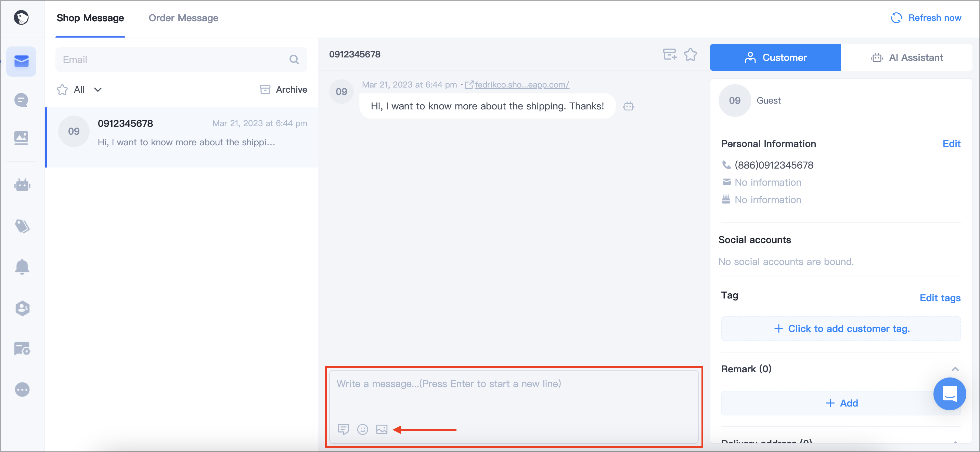Select the 0912345678 conversation in list
This screenshot has height=452, width=980.
click(x=182, y=137)
